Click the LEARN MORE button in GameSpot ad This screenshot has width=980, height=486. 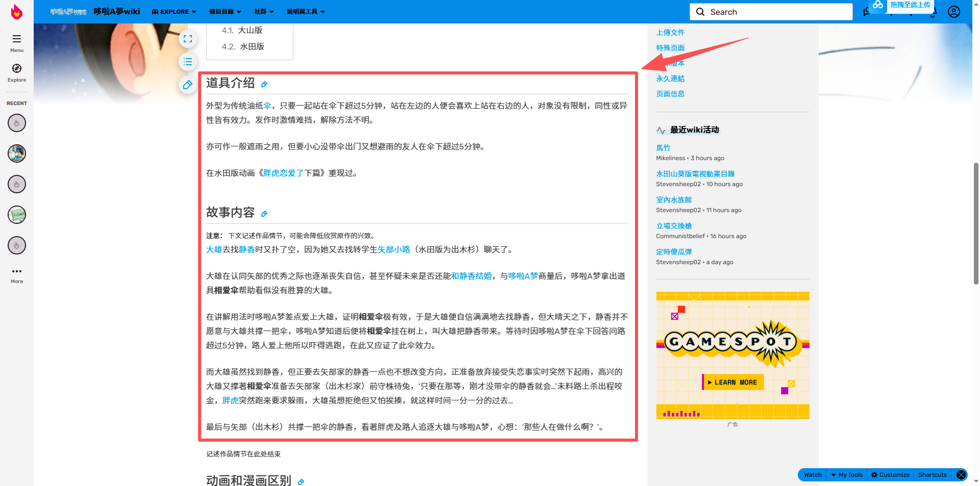(732, 381)
